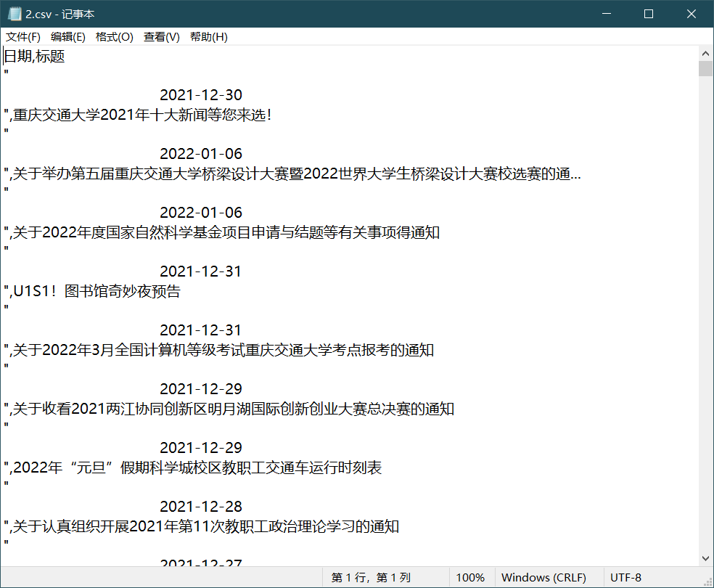This screenshot has width=714, height=588.
Task: Open the 查看(V) menu
Action: point(162,37)
